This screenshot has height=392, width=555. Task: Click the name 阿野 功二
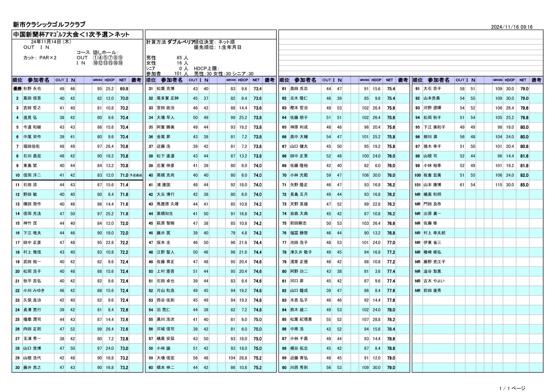[299, 271]
